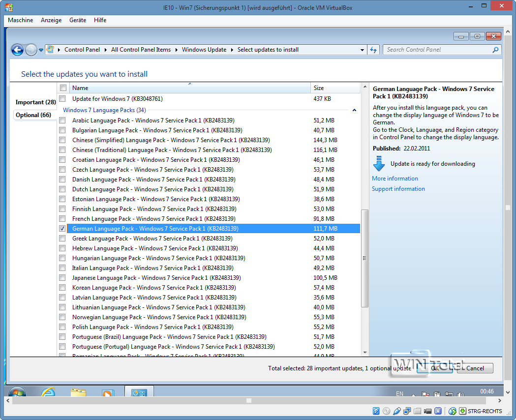Click the VirtualBox network adapter status icon
This screenshot has width=516, height=420.
click(x=407, y=411)
